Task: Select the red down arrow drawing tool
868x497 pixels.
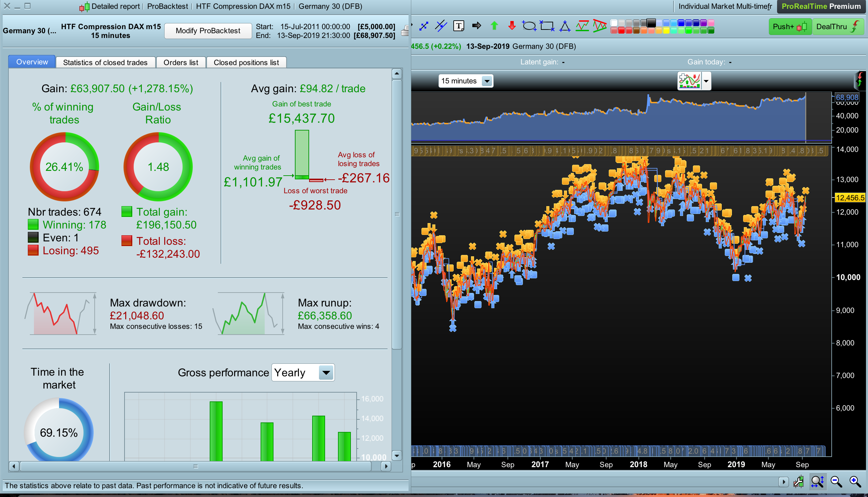Action: coord(511,26)
